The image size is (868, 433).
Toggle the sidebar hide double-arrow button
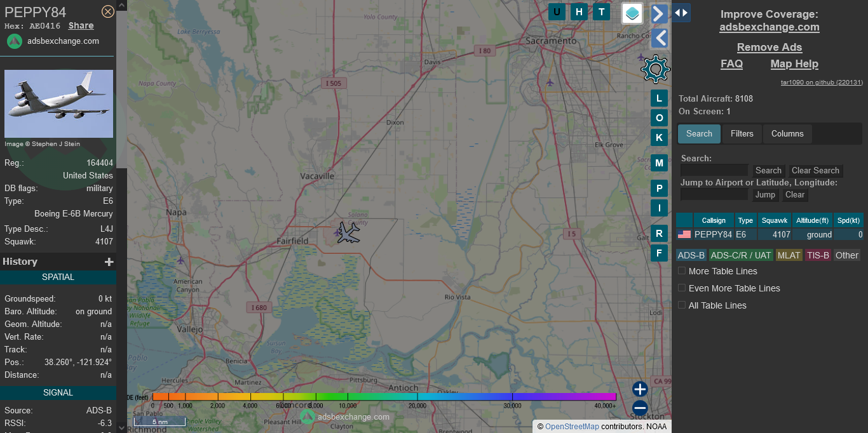(681, 13)
